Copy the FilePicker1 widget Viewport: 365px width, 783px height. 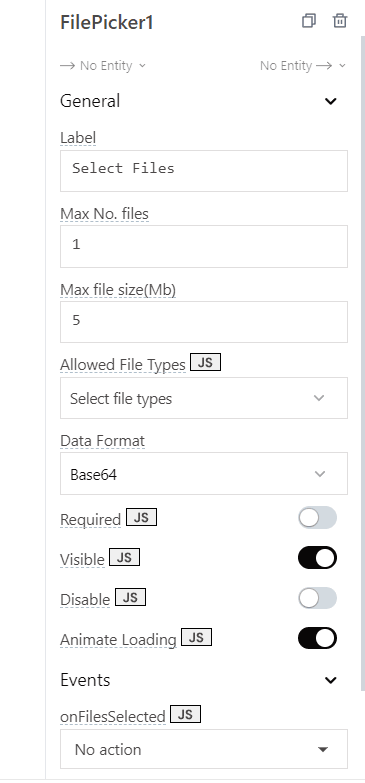click(309, 21)
